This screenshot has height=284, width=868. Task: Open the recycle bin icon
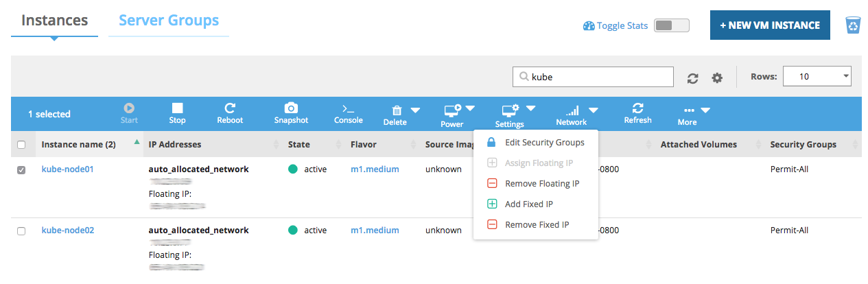tap(853, 25)
